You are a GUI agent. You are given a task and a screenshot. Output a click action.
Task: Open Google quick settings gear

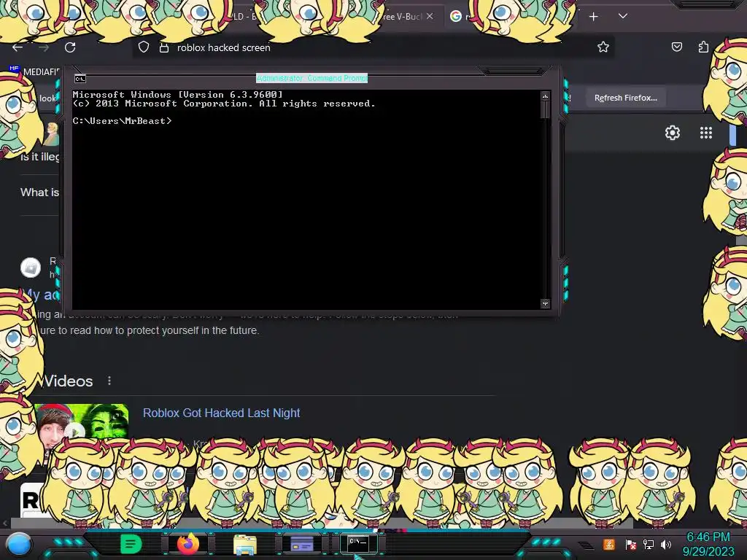pos(672,133)
